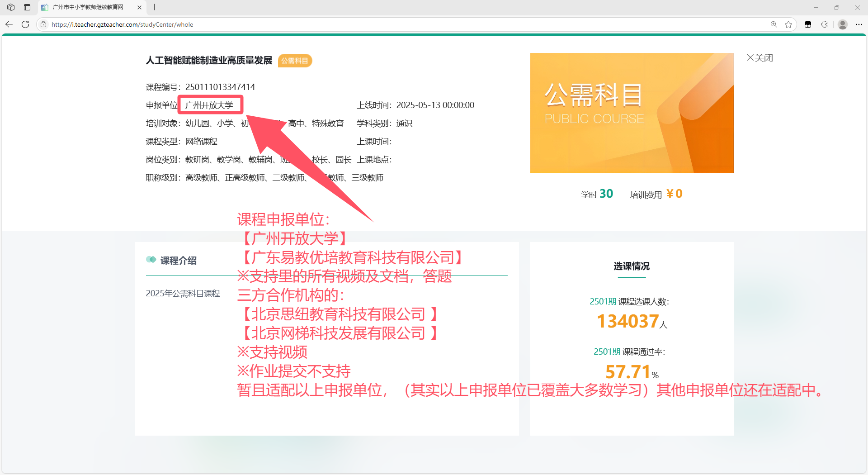Viewport: 868px width, 475px height.
Task: Go back to the previous page
Action: (9, 24)
